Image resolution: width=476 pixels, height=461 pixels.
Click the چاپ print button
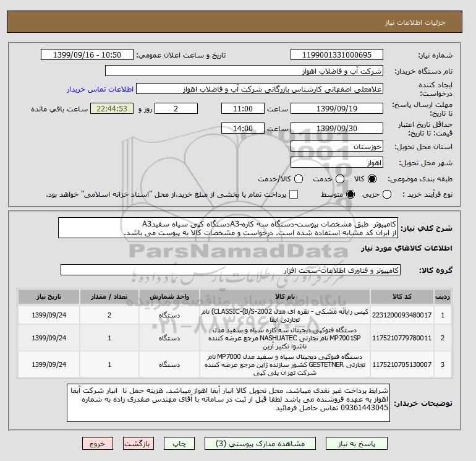tap(179, 444)
